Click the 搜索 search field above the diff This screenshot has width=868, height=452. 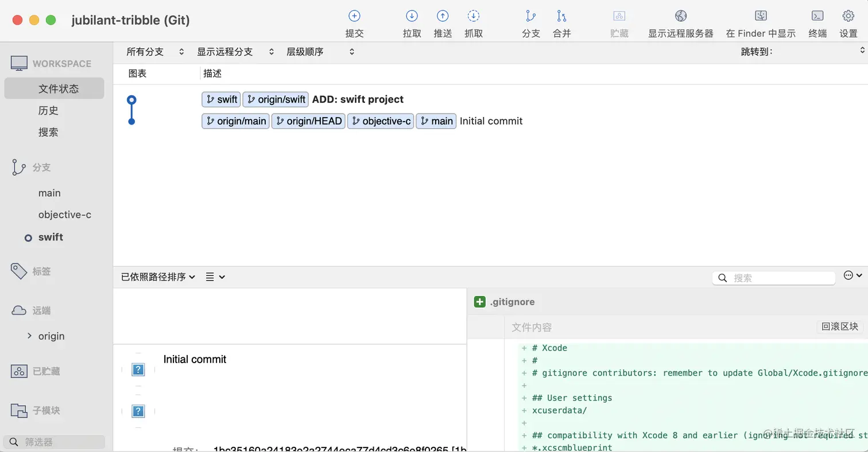pyautogui.click(x=774, y=278)
